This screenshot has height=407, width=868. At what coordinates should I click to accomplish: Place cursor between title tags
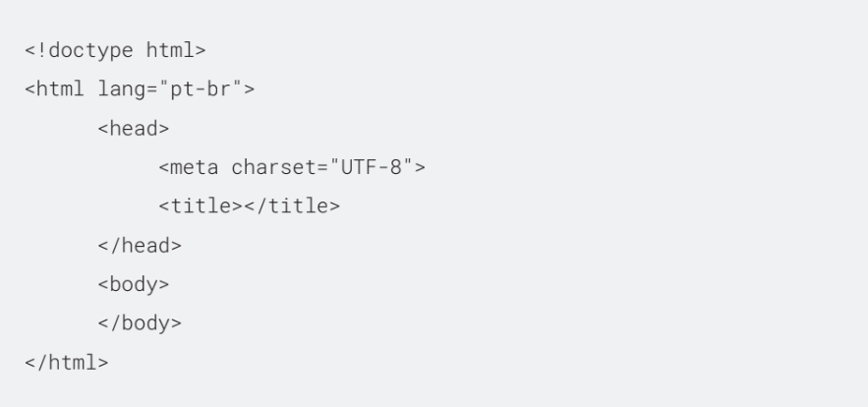tap(243, 206)
